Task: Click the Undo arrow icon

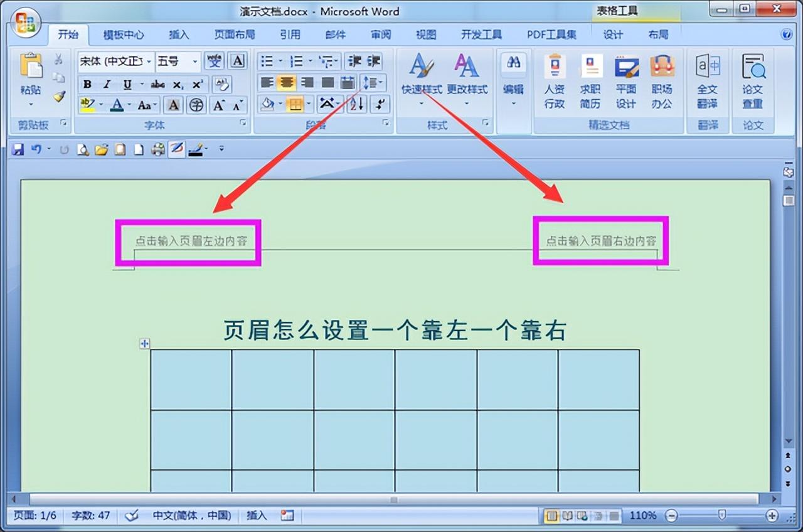Action: (36, 149)
